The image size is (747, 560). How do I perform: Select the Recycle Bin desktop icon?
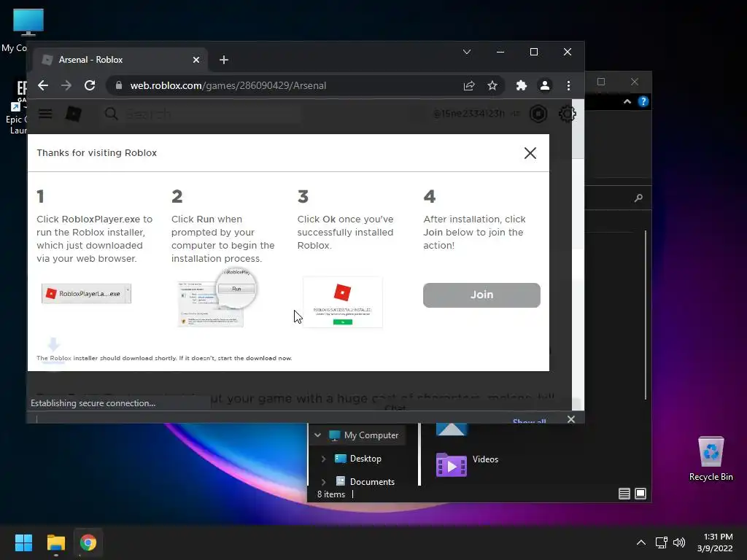tap(711, 459)
